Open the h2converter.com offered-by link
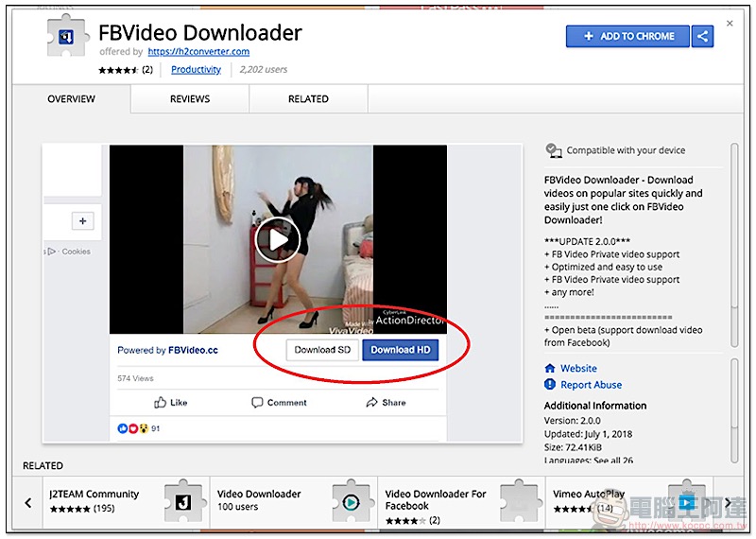The width and height of the screenshot is (756, 539). [x=198, y=51]
